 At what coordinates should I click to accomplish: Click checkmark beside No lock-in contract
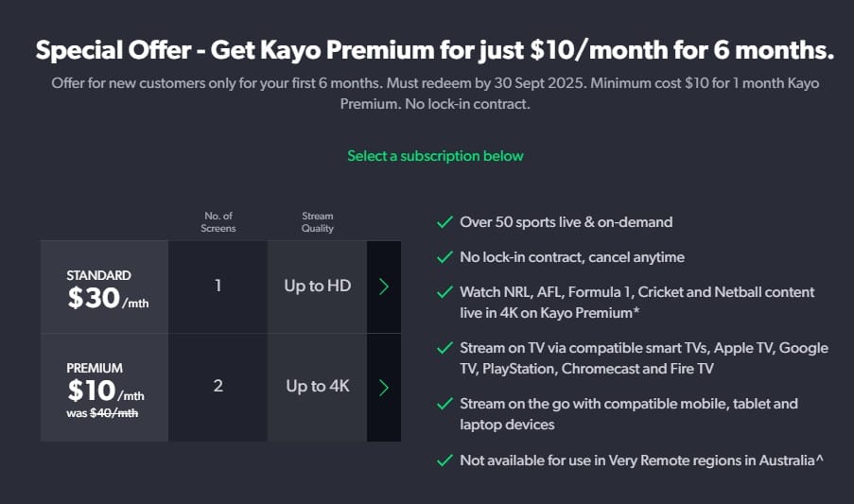pyautogui.click(x=445, y=257)
